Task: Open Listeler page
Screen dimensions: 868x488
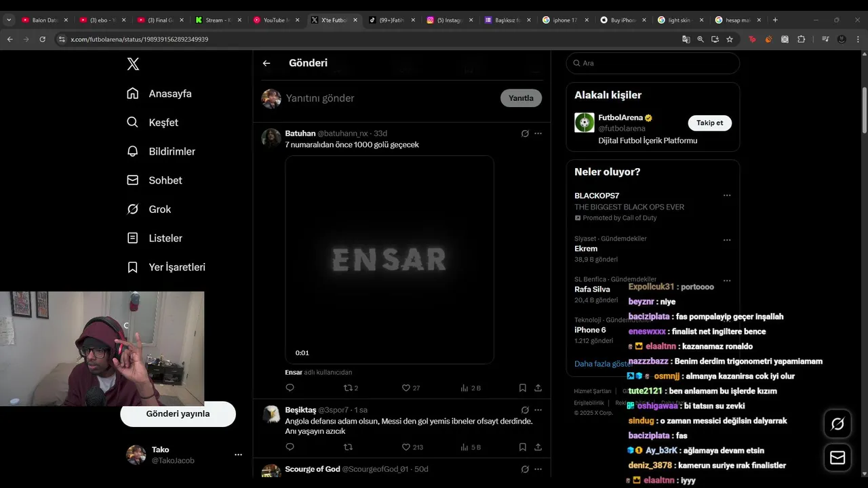Action: (155, 238)
